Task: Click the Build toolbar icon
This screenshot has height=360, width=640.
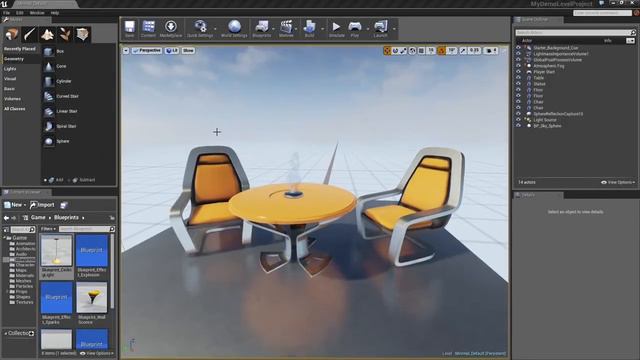Action: [309, 29]
